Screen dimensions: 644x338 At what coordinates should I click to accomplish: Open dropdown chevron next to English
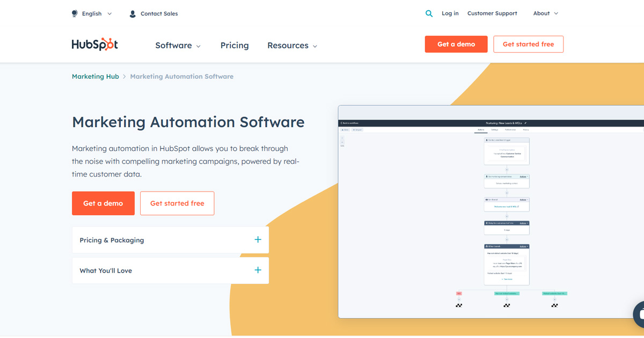coord(110,14)
